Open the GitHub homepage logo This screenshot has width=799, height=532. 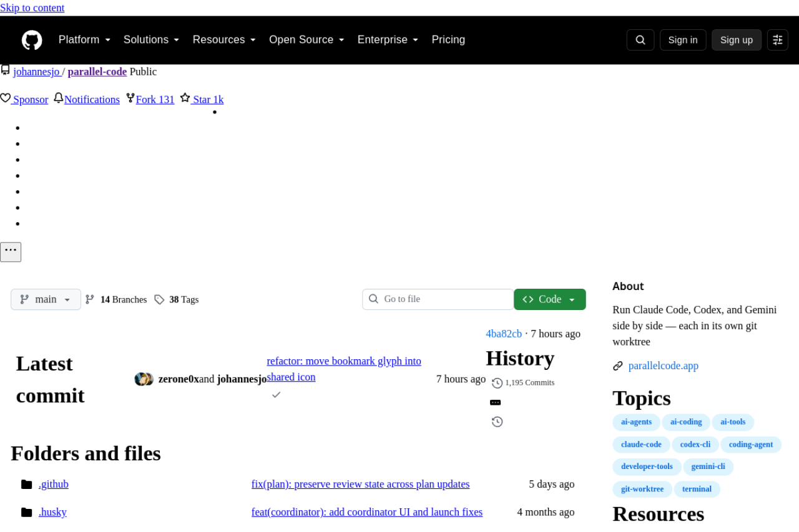[x=32, y=40]
